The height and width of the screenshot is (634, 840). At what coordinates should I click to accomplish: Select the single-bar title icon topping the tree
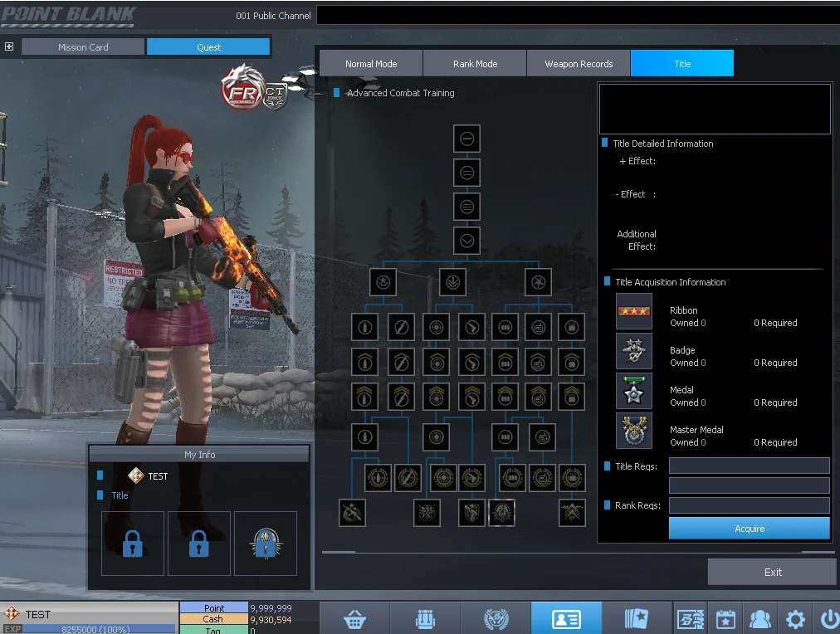(466, 139)
